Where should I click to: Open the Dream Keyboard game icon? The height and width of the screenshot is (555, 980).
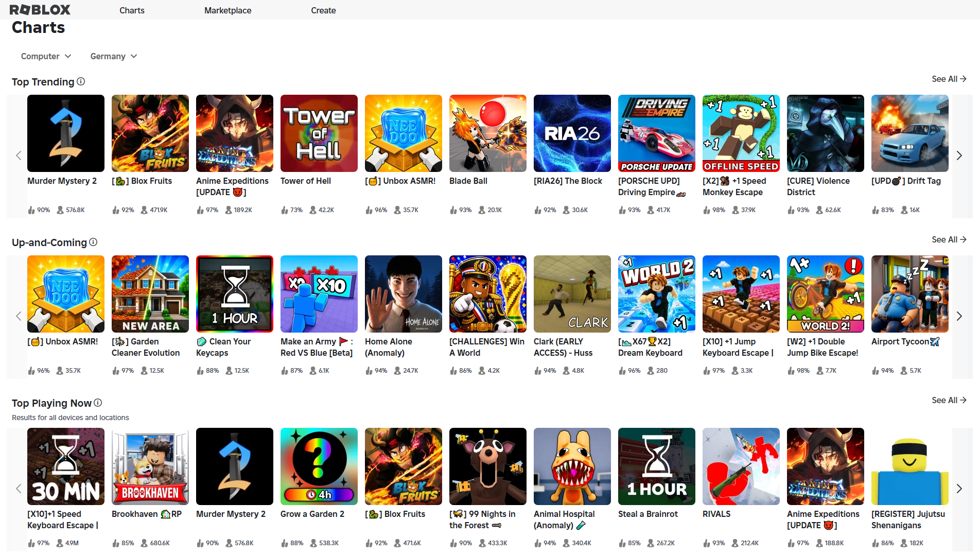coord(657,294)
